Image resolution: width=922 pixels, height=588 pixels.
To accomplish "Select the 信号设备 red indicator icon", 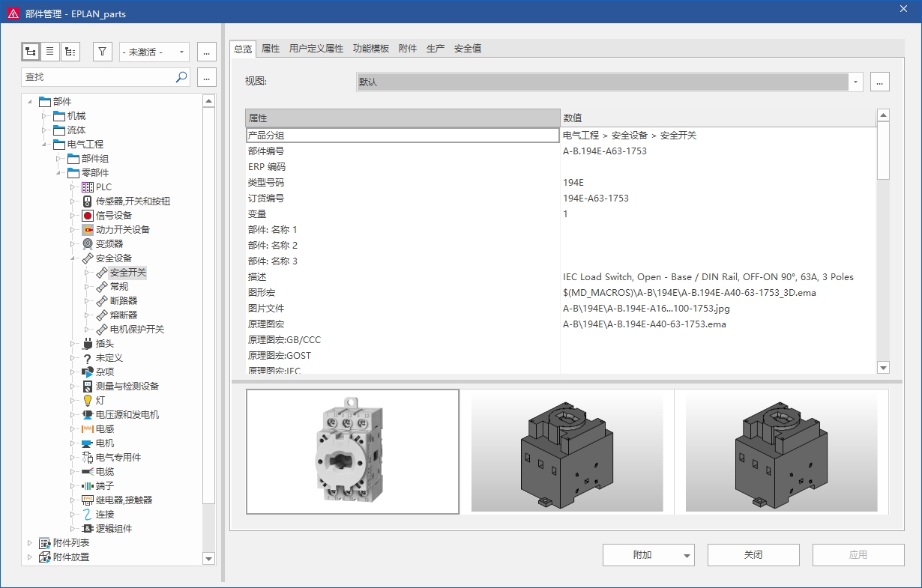I will [88, 216].
